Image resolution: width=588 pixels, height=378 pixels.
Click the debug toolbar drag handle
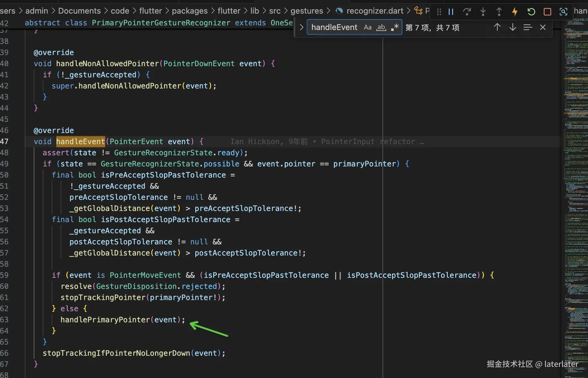point(439,12)
